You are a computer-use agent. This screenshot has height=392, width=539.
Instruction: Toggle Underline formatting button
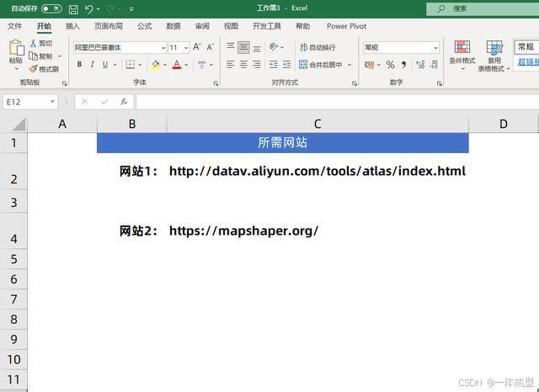[x=104, y=65]
